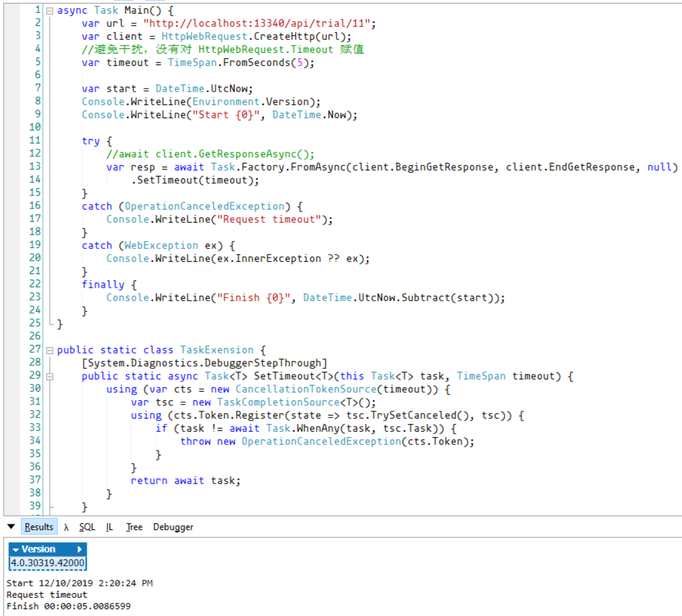This screenshot has height=616, width=682.
Task: Switch to the SQL tab
Action: click(87, 527)
